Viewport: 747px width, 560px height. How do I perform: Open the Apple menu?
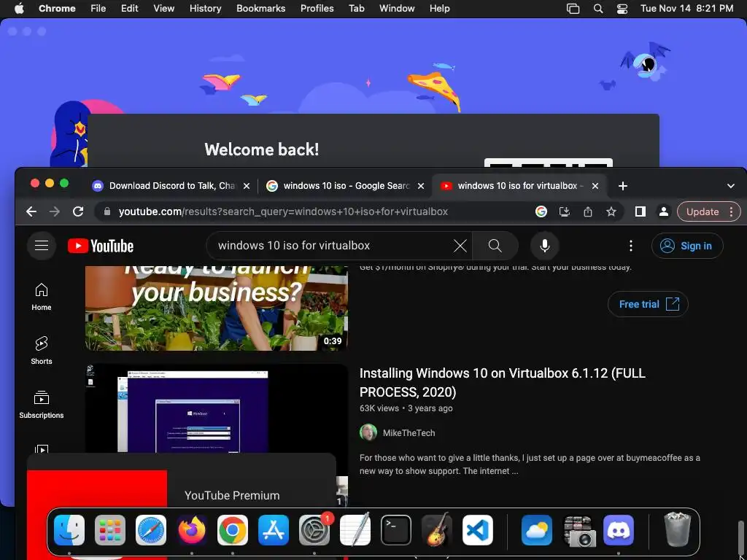click(19, 9)
